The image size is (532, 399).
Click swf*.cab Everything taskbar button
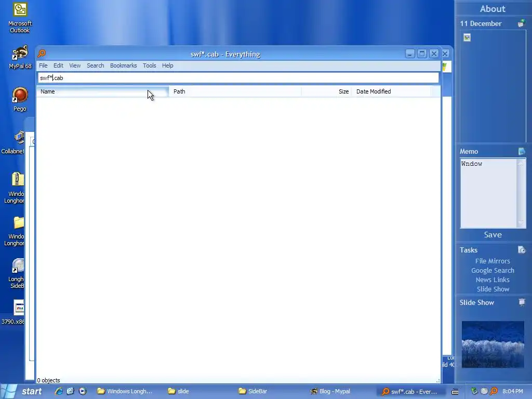coord(412,391)
